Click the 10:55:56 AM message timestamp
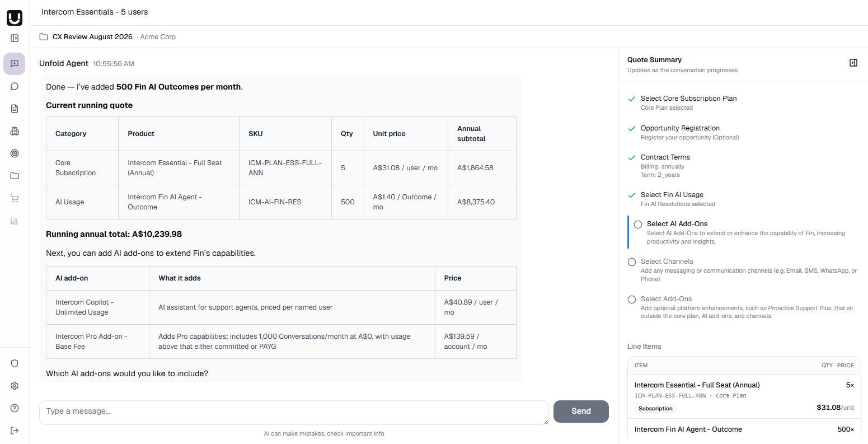 click(114, 64)
